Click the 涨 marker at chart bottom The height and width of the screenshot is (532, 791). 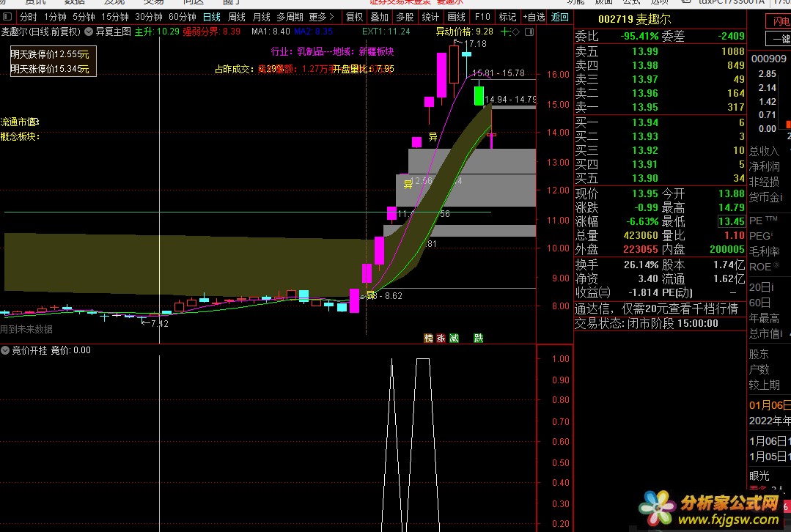(441, 338)
